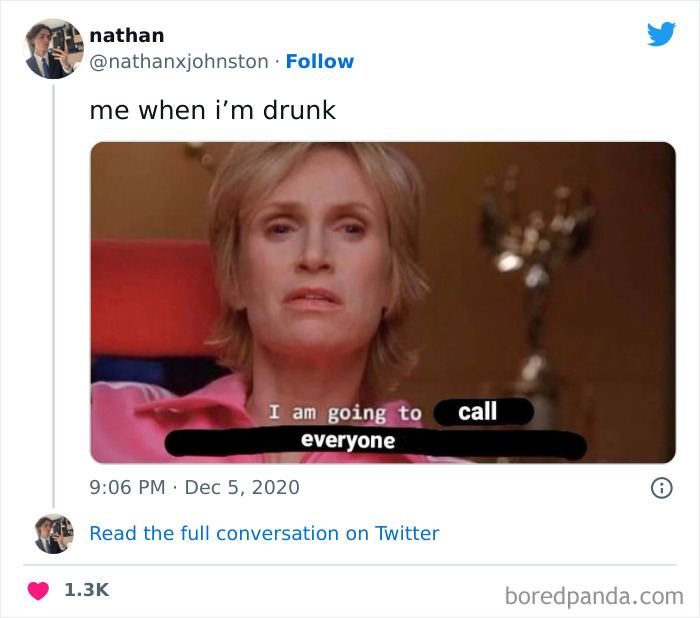Follow the nathanxjohnston account
Screen dimensions: 700x618
pyautogui.click(x=320, y=61)
